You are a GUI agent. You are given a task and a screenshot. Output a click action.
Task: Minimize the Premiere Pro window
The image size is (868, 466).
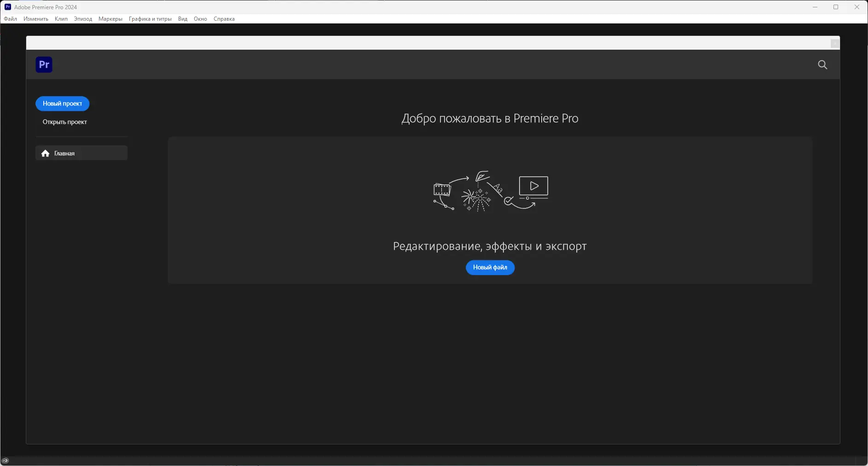(x=815, y=7)
